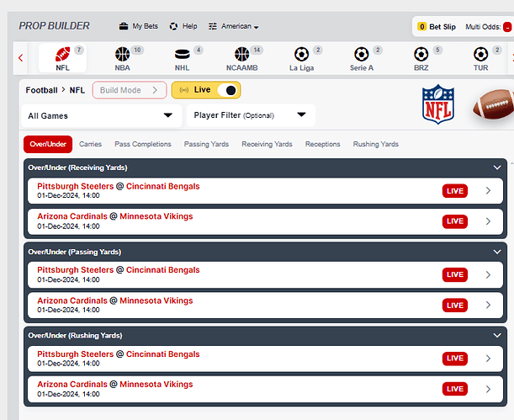The width and height of the screenshot is (514, 420).
Task: Toggle the Multi Odds red indicator
Action: click(x=506, y=27)
